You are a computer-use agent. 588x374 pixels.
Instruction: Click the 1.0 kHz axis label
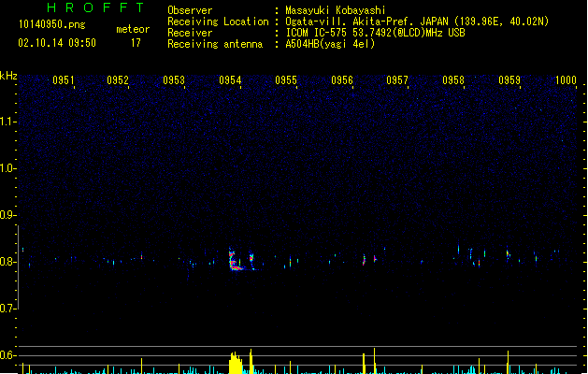(x=7, y=168)
